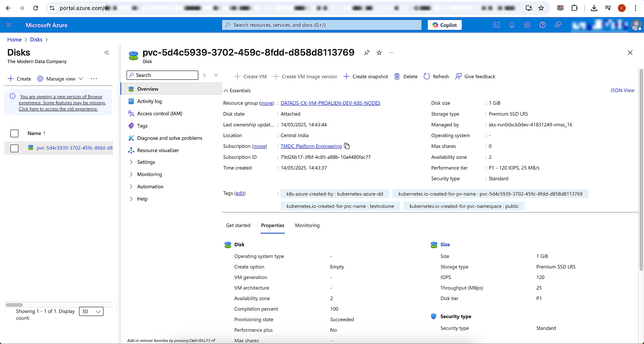This screenshot has height=344, width=644.
Task: Copy subscription name with the copy icon
Action: [347, 146]
